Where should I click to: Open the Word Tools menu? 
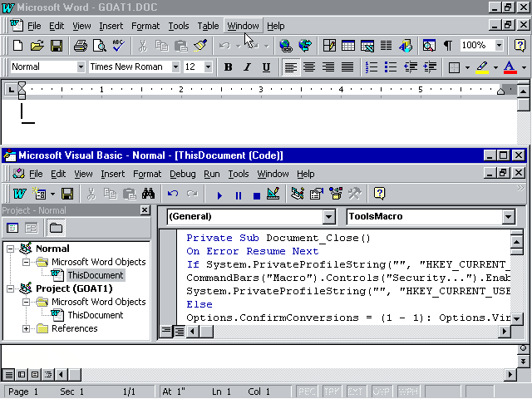pyautogui.click(x=179, y=26)
